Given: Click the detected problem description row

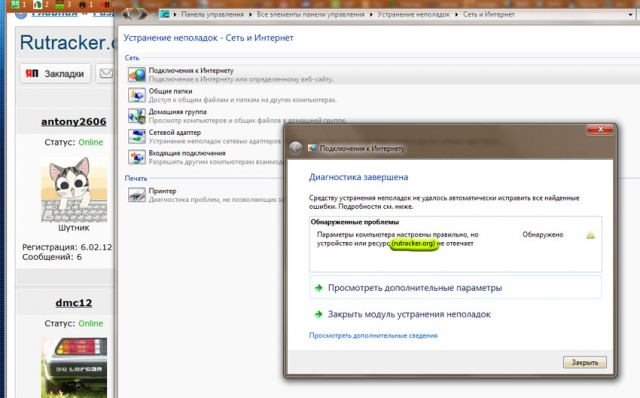Looking at the screenshot, I should coord(455,239).
